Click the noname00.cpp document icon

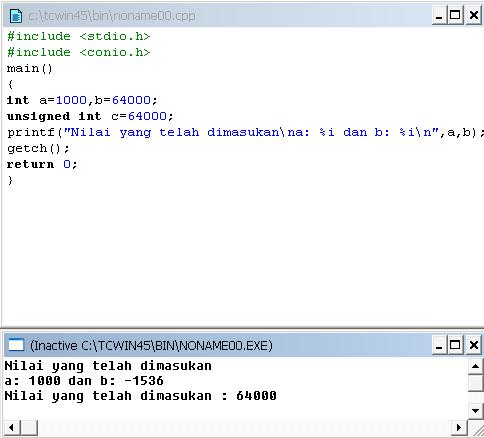[16, 16]
